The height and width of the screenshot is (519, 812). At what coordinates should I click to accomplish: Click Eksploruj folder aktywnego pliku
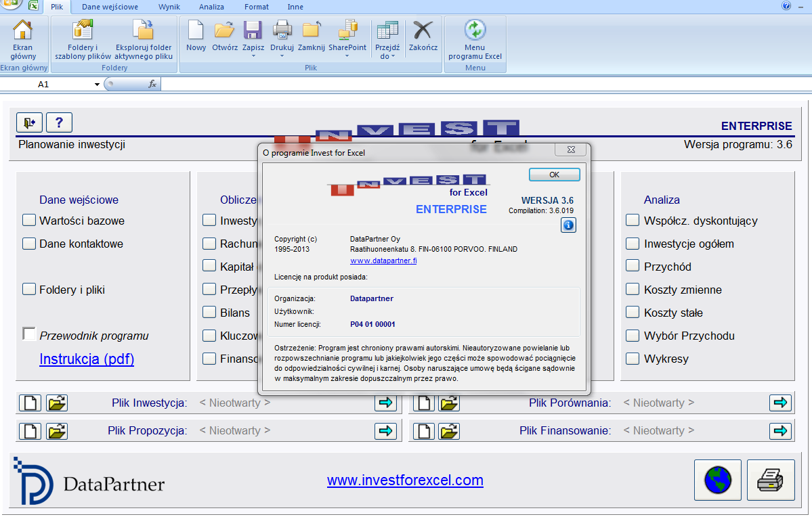(144, 39)
